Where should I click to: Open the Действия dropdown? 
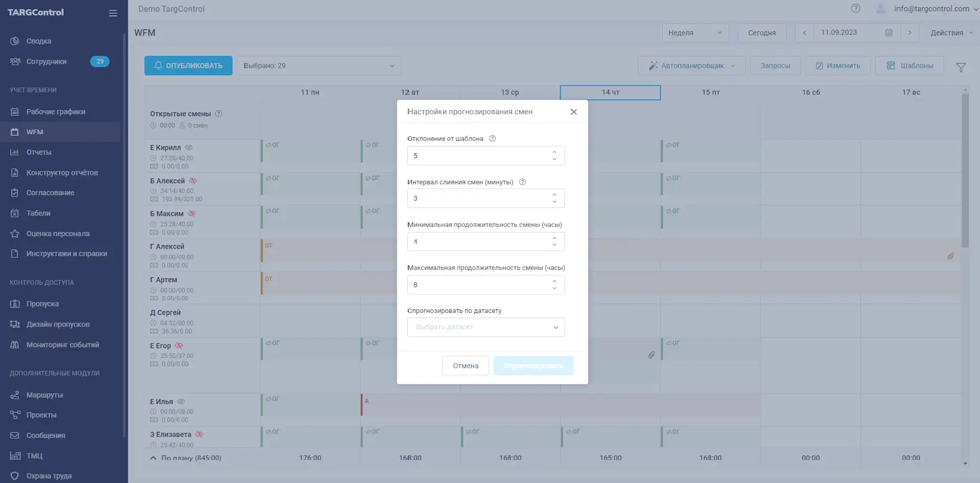point(952,33)
